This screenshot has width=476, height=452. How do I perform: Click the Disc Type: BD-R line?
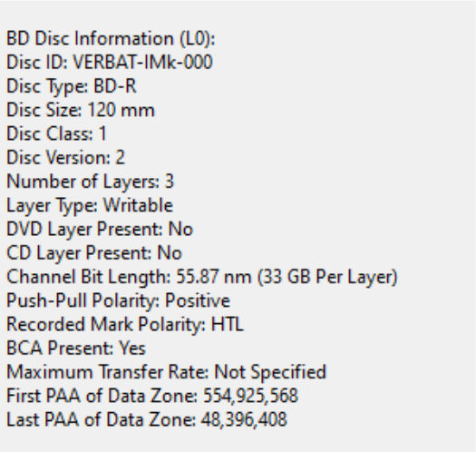[72, 86]
